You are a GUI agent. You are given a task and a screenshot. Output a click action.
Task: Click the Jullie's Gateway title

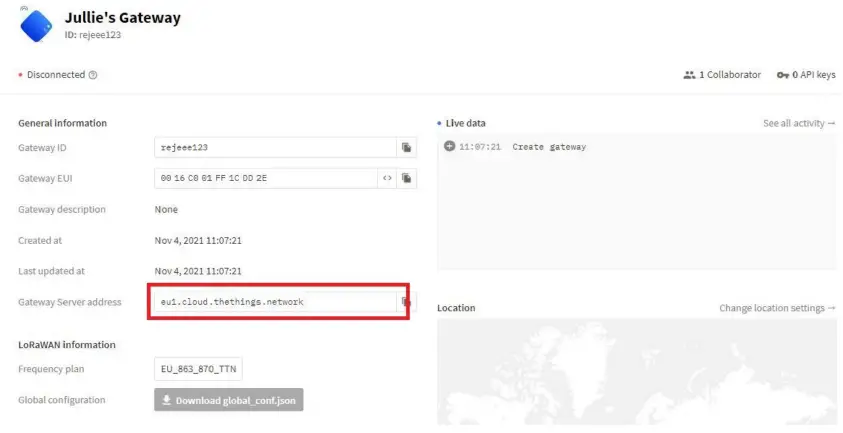point(123,17)
